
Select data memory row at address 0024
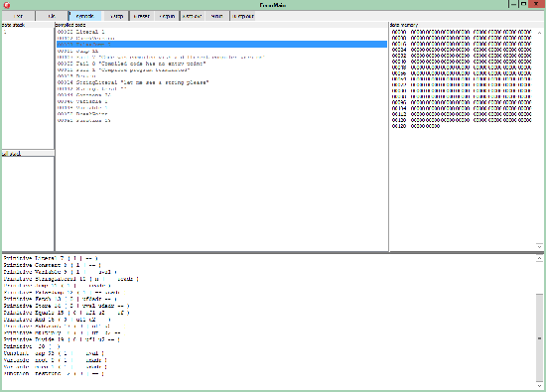[x=462, y=50]
